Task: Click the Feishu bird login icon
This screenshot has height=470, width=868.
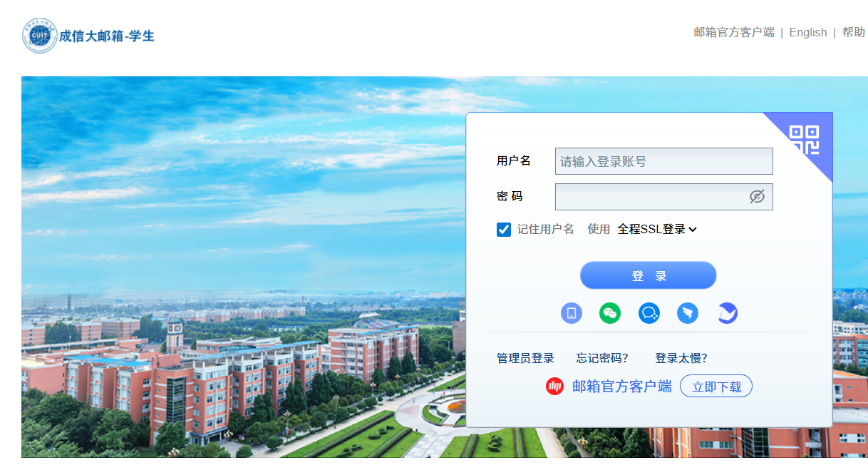Action: point(727,313)
